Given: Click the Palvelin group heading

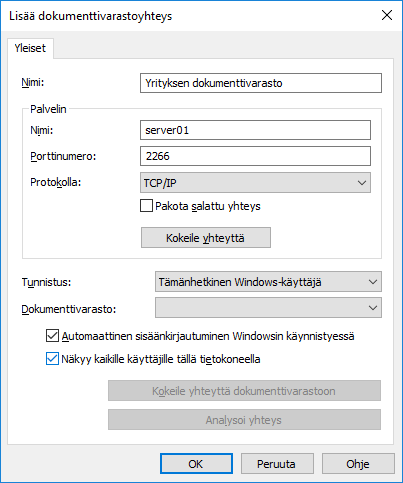Looking at the screenshot, I should coord(48,109).
